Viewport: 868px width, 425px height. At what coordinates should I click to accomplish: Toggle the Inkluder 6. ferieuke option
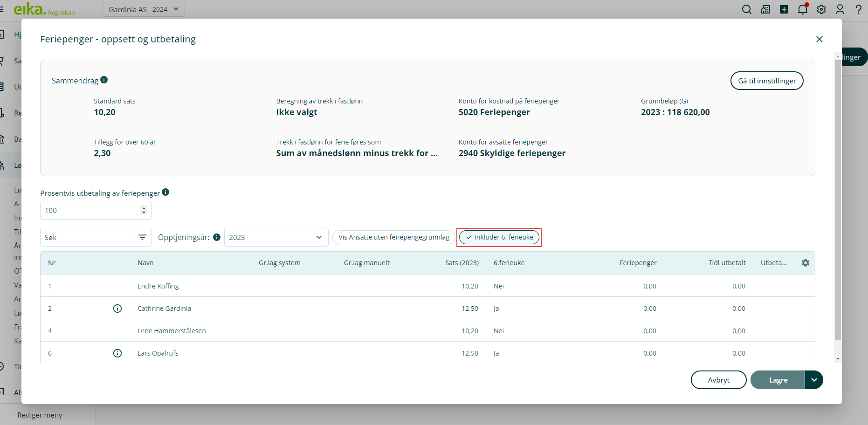[x=499, y=237]
